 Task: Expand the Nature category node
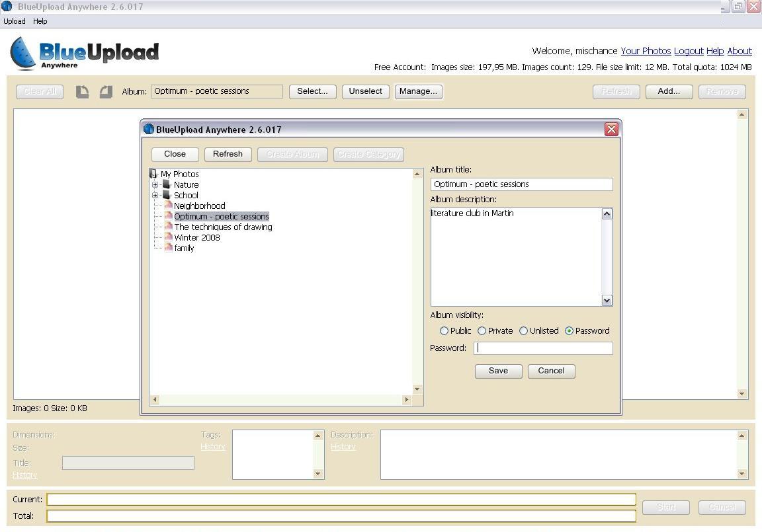click(x=155, y=184)
